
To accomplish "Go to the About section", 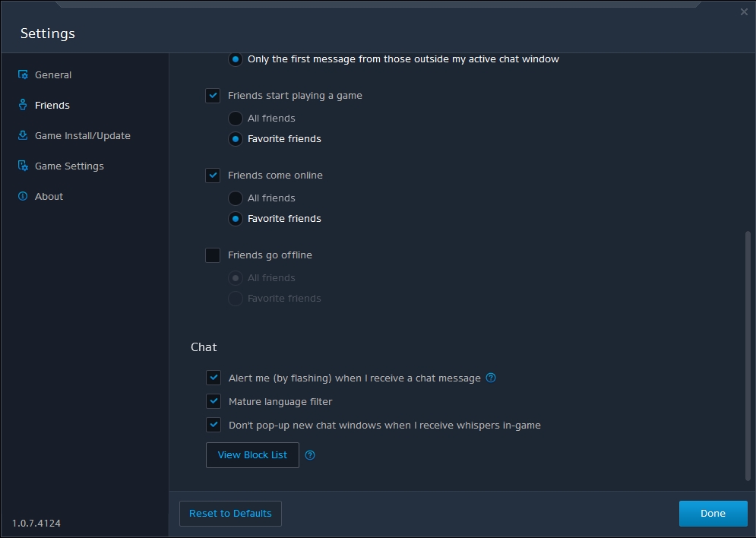I will [x=49, y=196].
